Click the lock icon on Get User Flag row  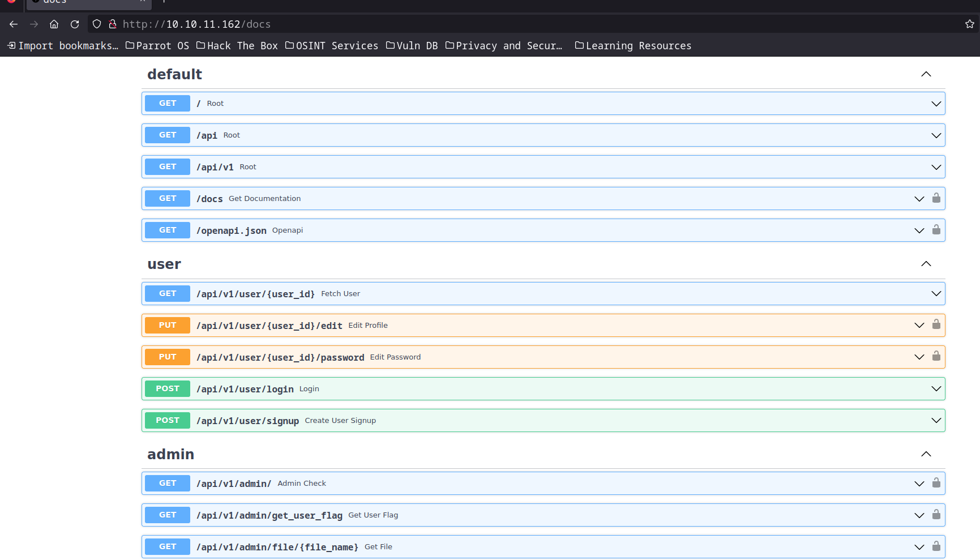pyautogui.click(x=936, y=515)
